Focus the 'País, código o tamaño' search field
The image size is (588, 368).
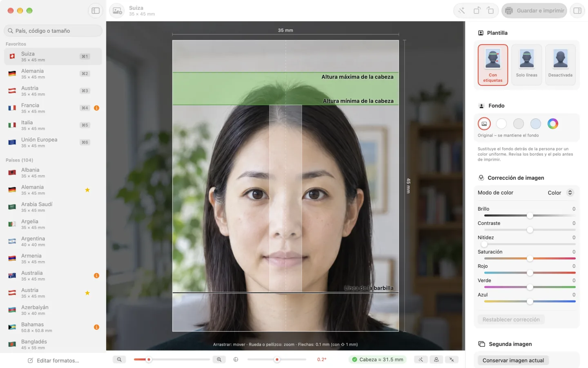pos(53,31)
